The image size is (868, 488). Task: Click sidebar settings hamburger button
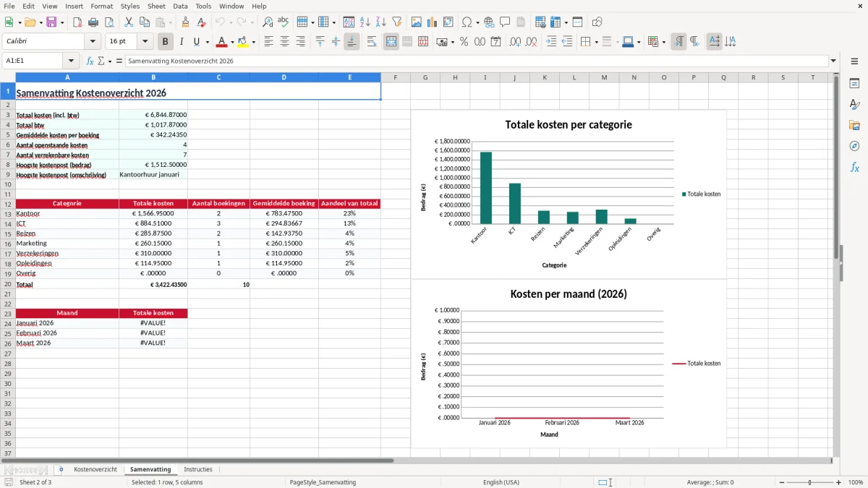(854, 61)
